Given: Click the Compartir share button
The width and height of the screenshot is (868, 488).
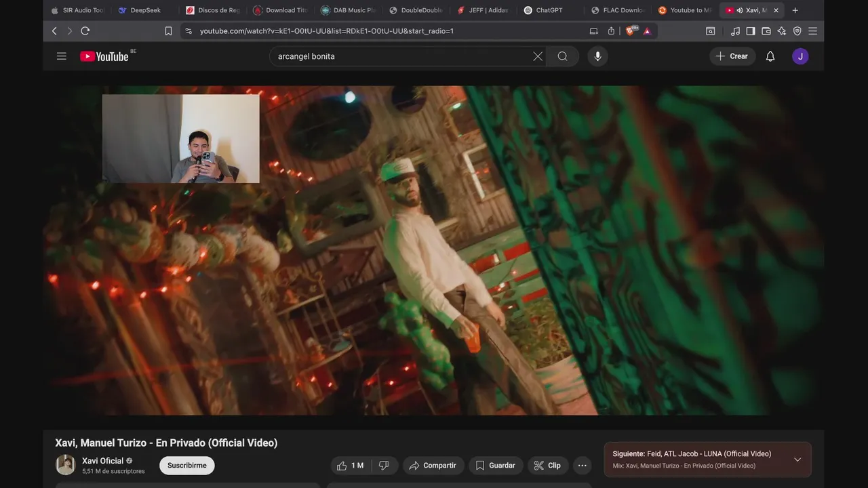Looking at the screenshot, I should 433,466.
